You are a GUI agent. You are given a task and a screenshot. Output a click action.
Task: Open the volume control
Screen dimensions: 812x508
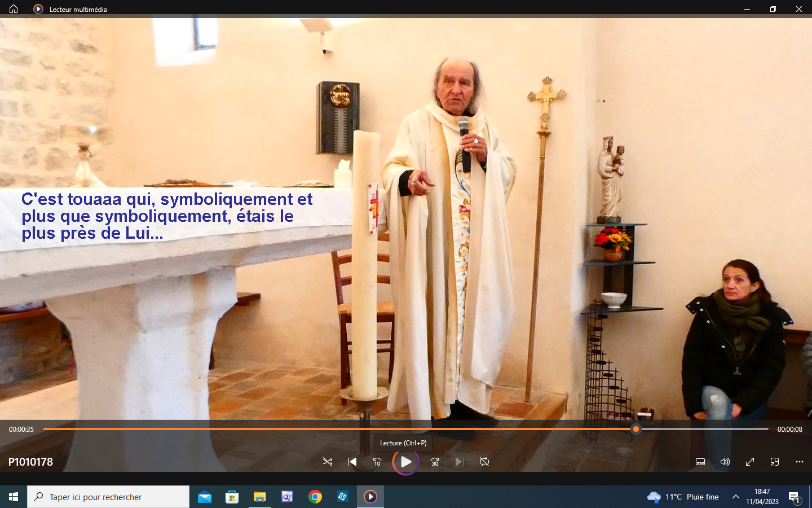(x=725, y=462)
